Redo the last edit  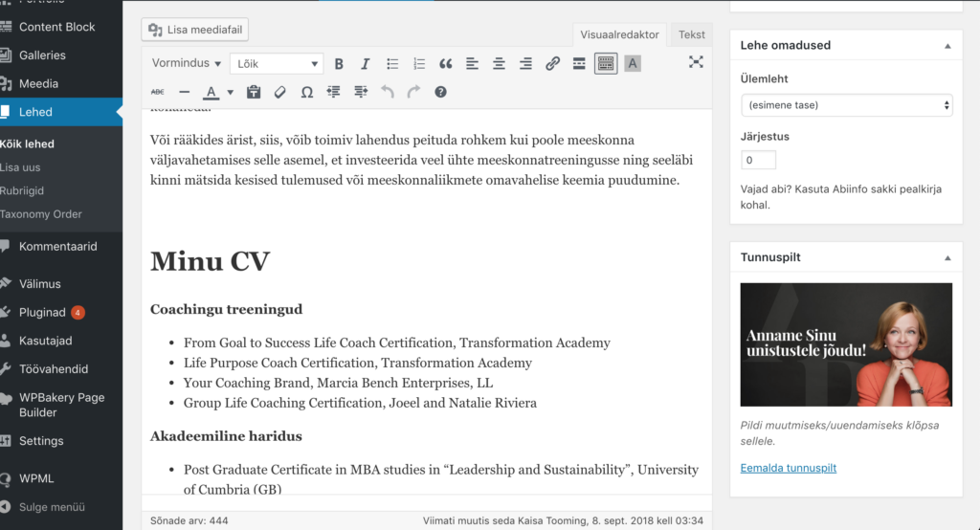point(413,92)
